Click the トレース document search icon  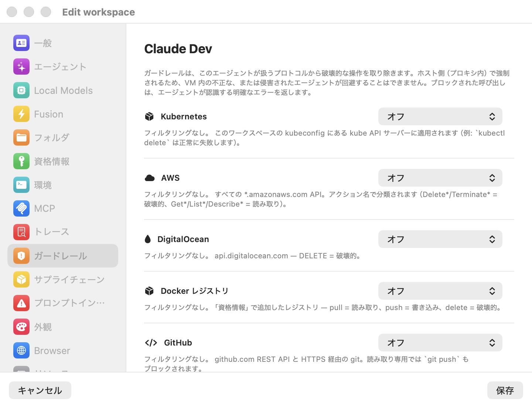point(21,232)
